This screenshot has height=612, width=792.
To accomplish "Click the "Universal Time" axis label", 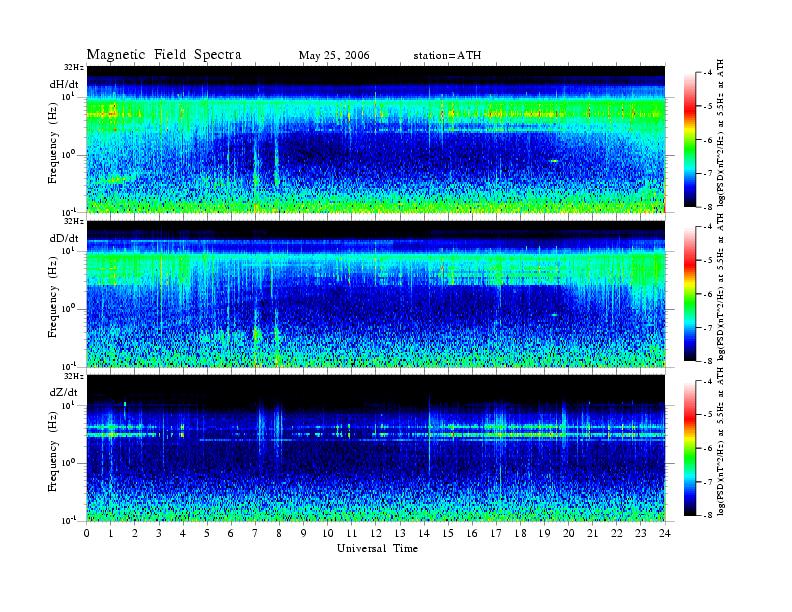I will [x=377, y=548].
